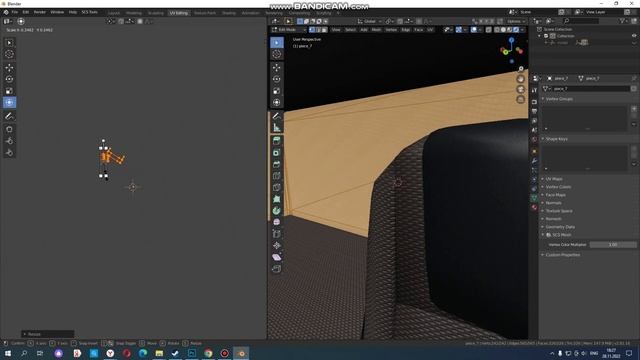Select the Extrude Region tool
Viewport: 640px width, 360px height.
[x=277, y=141]
